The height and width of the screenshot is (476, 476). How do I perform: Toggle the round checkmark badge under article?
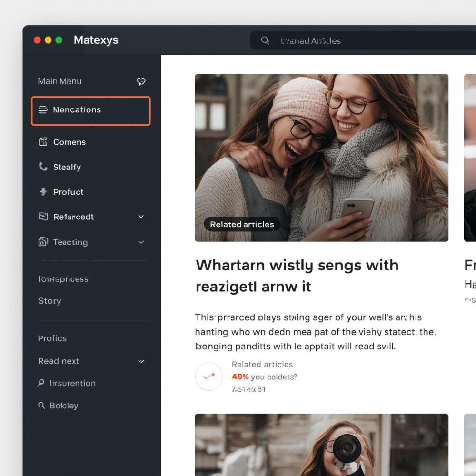pyautogui.click(x=209, y=377)
